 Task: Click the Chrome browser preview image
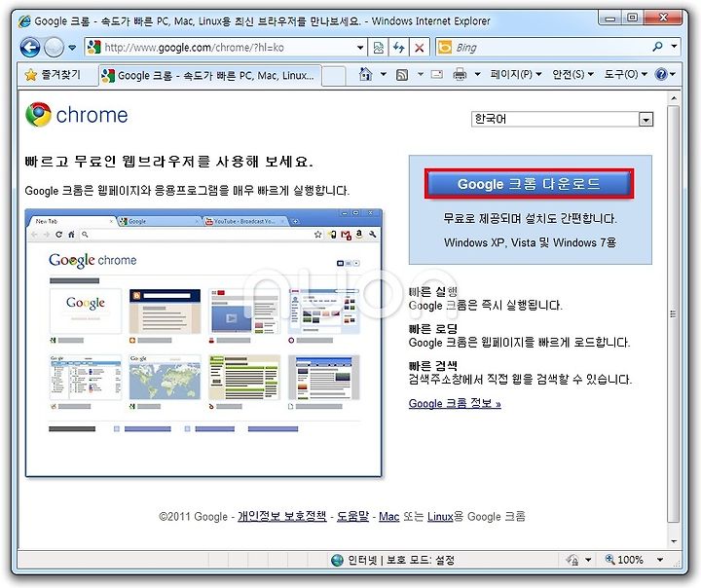coord(203,343)
